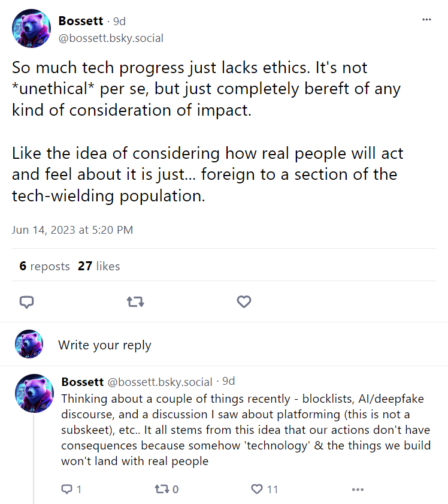
Task: View the 27 likes list
Action: point(98,266)
